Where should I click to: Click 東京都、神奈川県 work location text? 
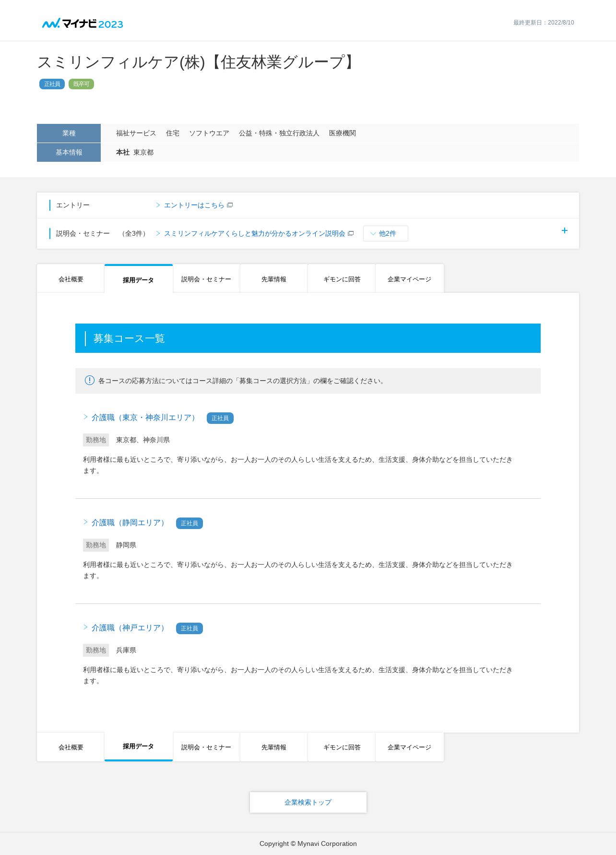[x=143, y=440]
